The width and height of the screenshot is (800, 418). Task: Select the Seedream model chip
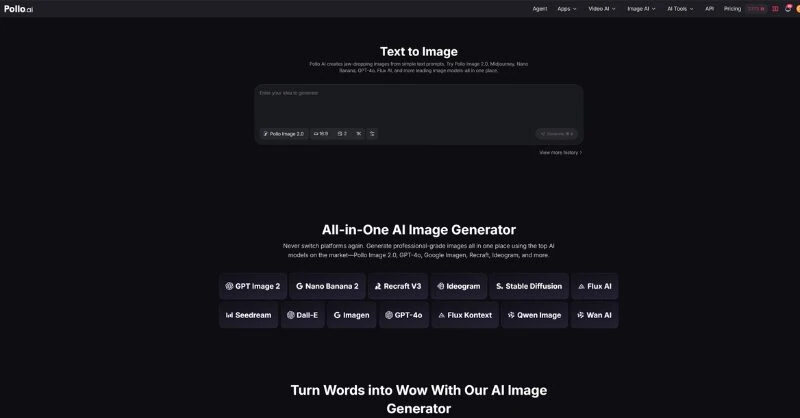tap(248, 315)
